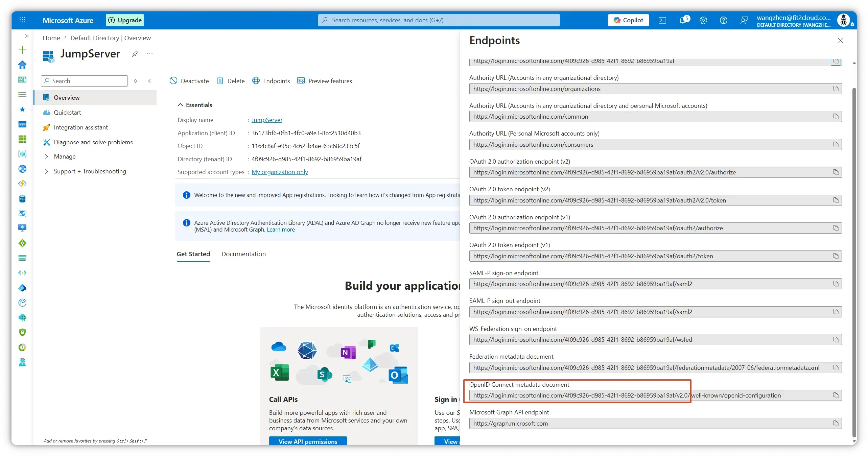Open Default Directory | Overview breadcrumb
Screen dimensions: 868x456
tap(111, 38)
